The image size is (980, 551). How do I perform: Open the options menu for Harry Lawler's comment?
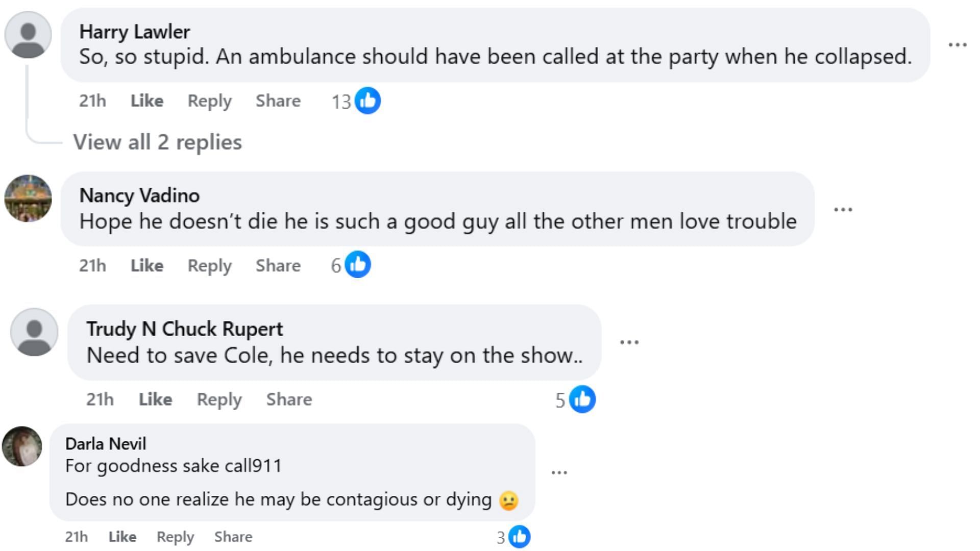[958, 45]
